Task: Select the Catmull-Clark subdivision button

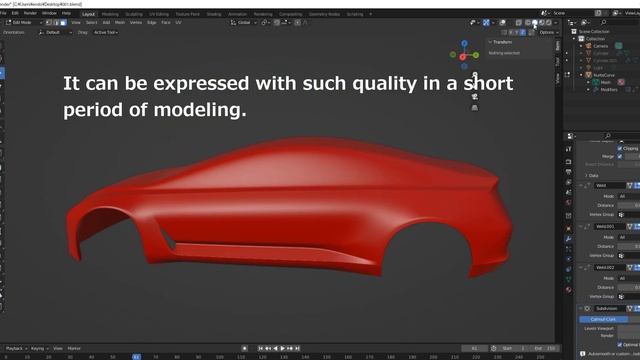Action: 603,319
